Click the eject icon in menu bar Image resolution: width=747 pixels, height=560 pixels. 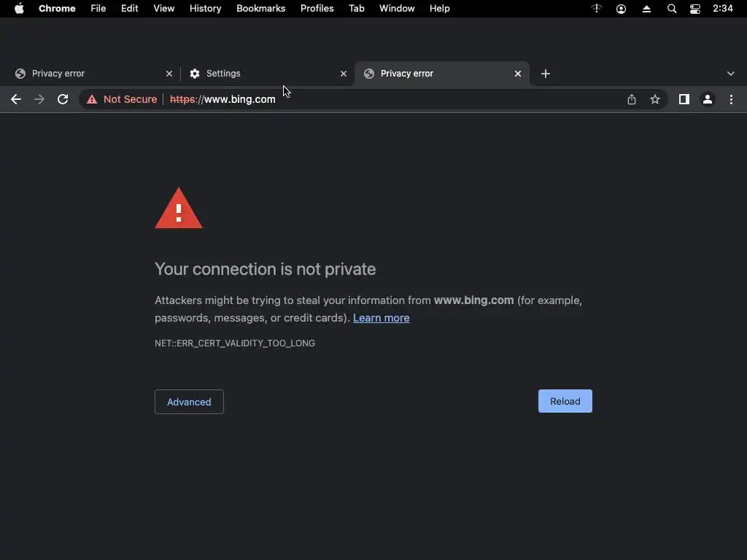click(646, 9)
